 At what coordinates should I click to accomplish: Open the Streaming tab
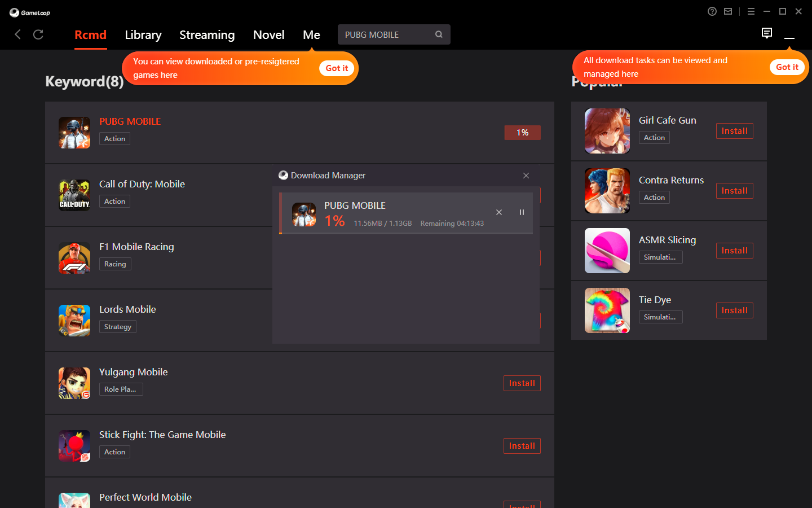(x=207, y=35)
